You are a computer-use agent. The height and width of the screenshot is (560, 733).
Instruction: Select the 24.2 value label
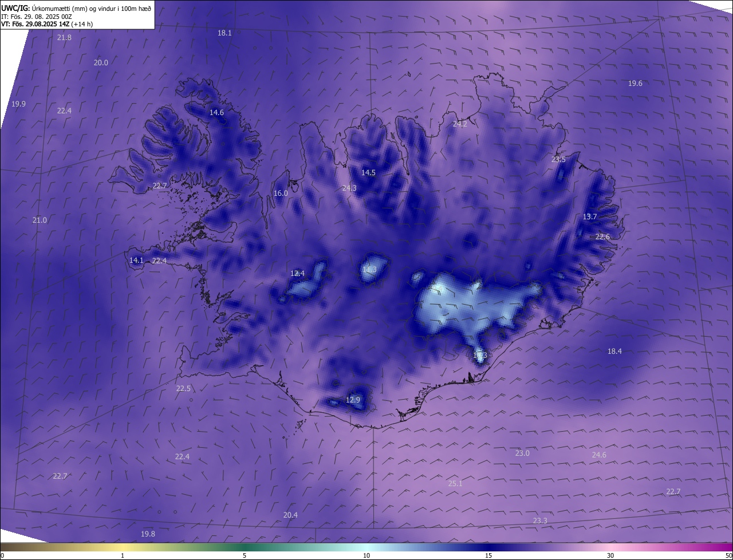point(460,124)
